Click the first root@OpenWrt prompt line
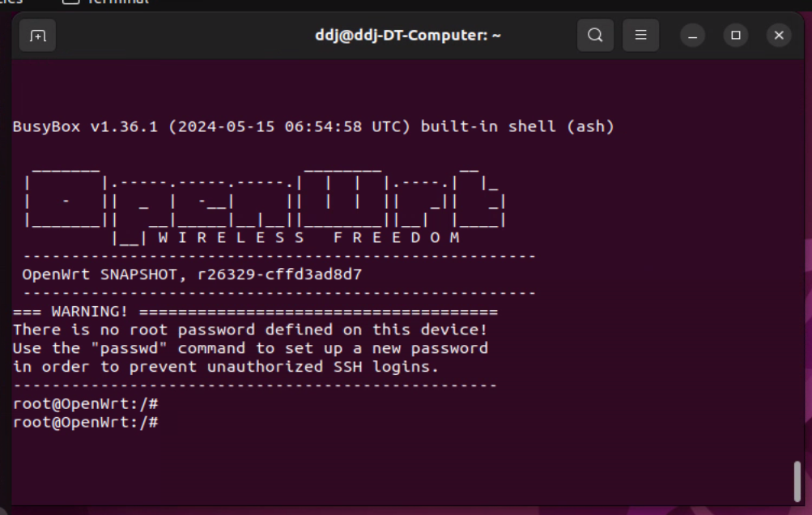 (86, 403)
